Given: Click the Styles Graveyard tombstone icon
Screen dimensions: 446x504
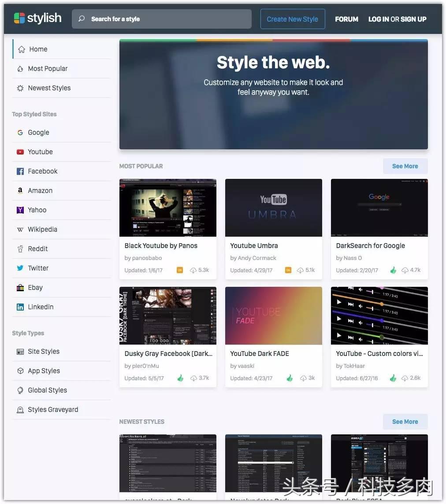Looking at the screenshot, I should (x=20, y=410).
